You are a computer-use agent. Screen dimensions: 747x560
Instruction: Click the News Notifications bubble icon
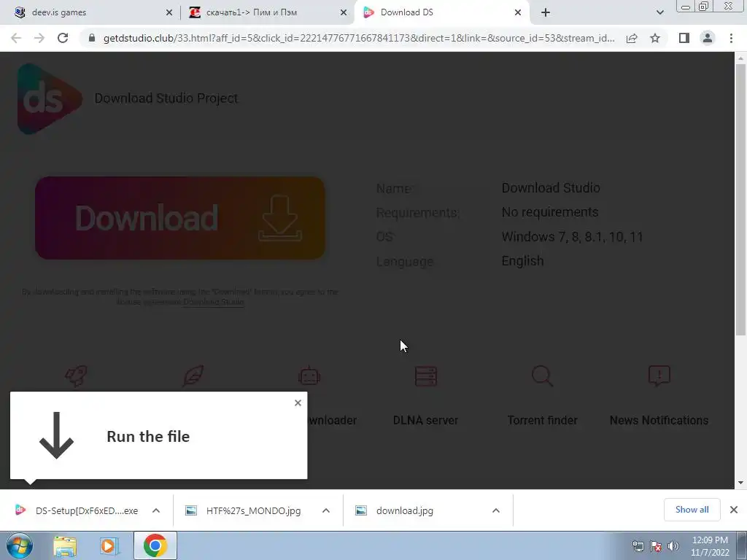pos(659,376)
